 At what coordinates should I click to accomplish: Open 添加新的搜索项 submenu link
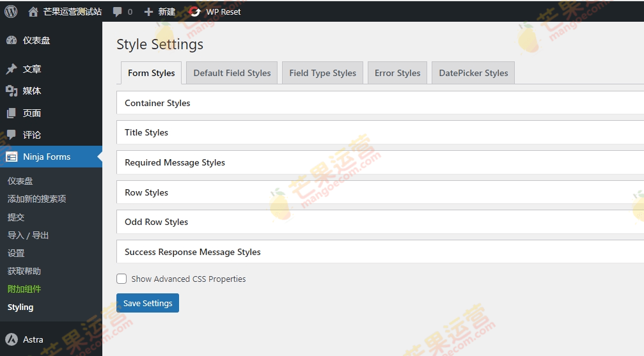[x=36, y=199]
